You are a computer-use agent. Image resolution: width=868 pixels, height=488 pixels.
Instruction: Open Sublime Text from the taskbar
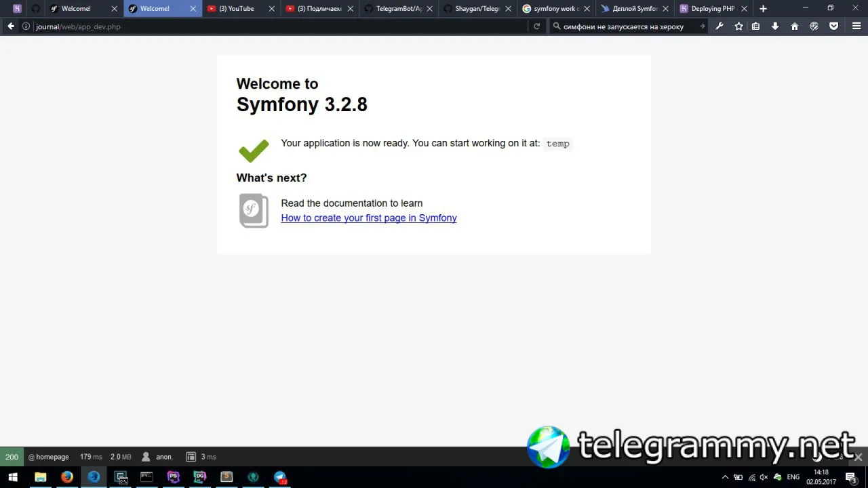pyautogui.click(x=226, y=477)
